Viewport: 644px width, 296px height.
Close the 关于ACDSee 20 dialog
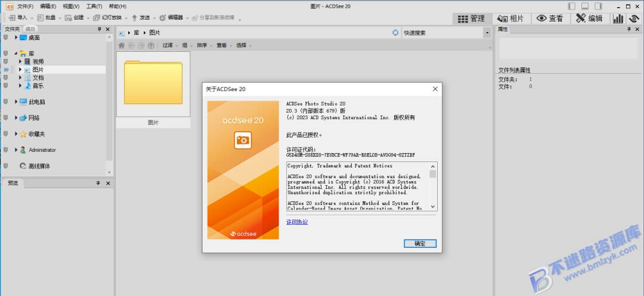click(435, 89)
